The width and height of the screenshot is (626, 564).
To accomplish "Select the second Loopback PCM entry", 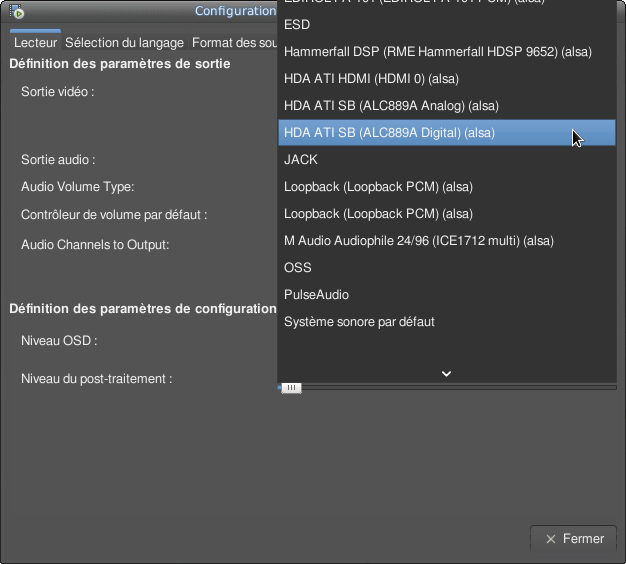I will pyautogui.click(x=378, y=214).
